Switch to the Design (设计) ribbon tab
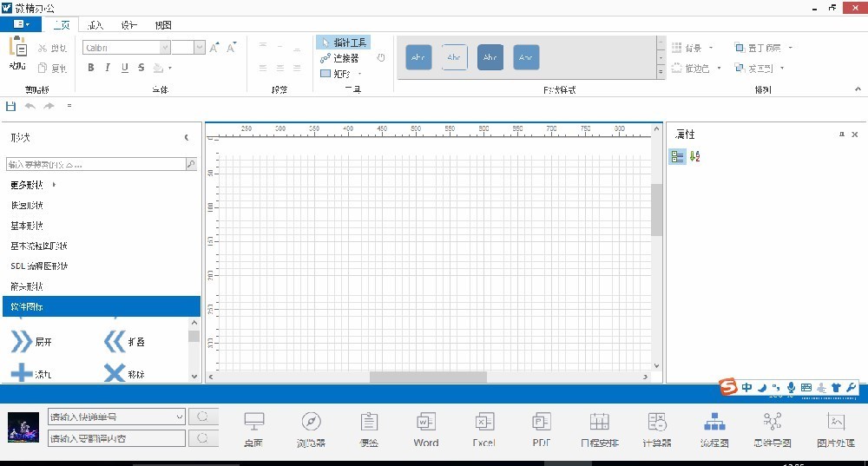This screenshot has width=868, height=466. tap(128, 25)
